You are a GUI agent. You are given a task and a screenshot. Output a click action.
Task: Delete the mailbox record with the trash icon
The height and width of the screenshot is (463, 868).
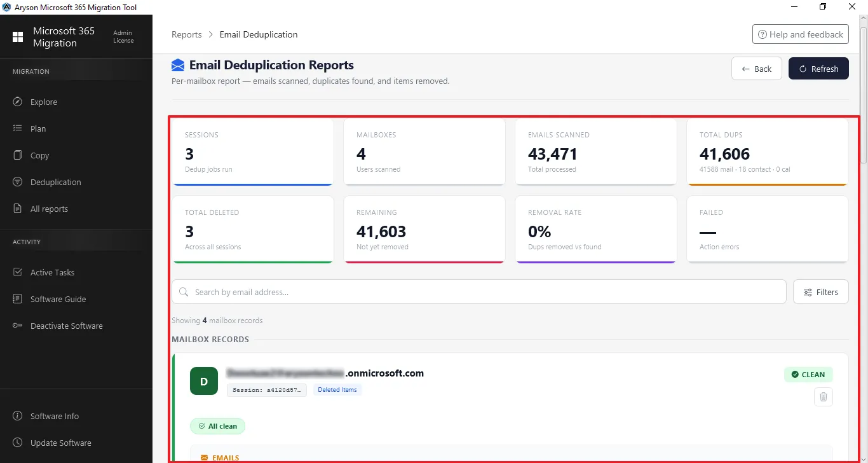pos(824,397)
